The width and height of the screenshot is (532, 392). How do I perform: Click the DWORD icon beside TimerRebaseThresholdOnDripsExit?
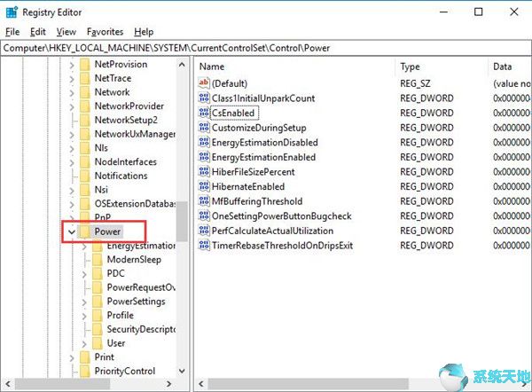point(204,246)
